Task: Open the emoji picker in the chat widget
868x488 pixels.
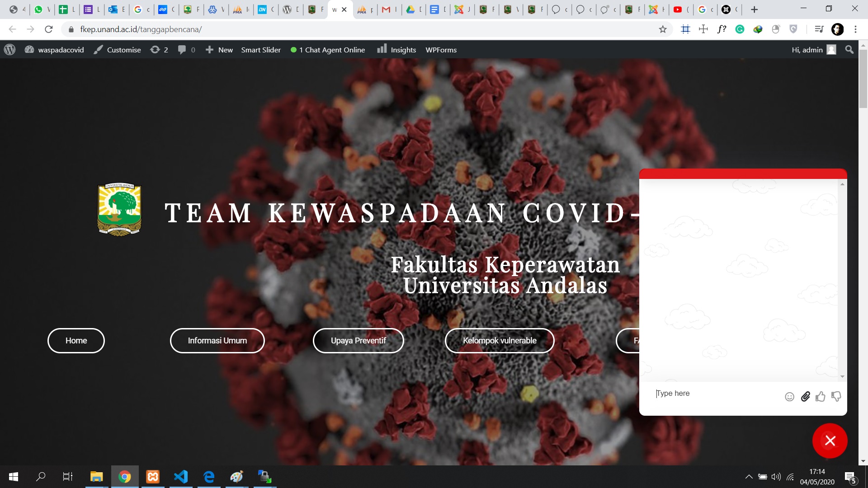Action: [789, 396]
